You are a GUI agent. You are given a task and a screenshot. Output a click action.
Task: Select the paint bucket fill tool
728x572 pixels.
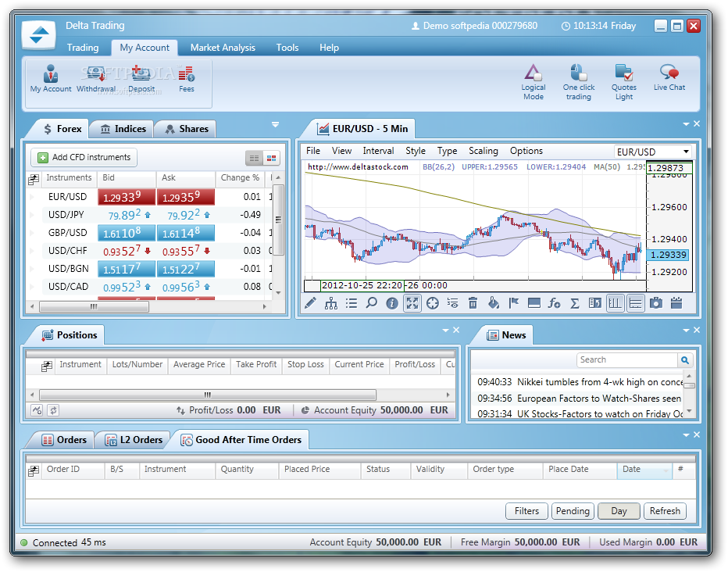(x=493, y=303)
